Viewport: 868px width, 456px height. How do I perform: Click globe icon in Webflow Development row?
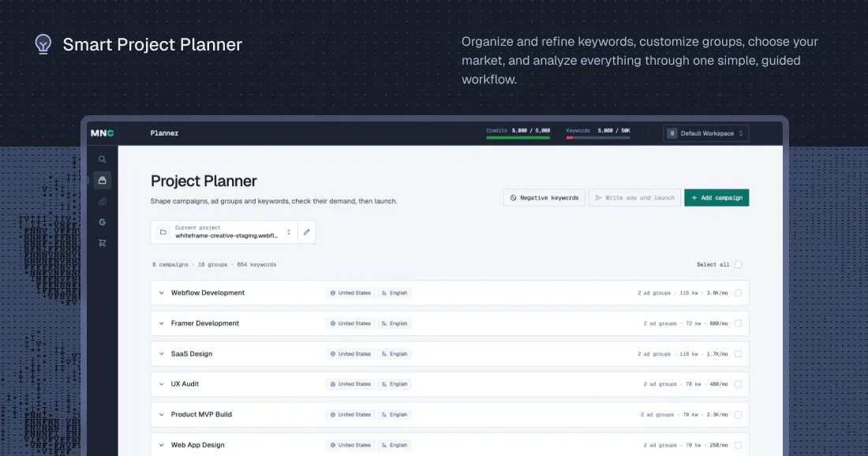[333, 293]
